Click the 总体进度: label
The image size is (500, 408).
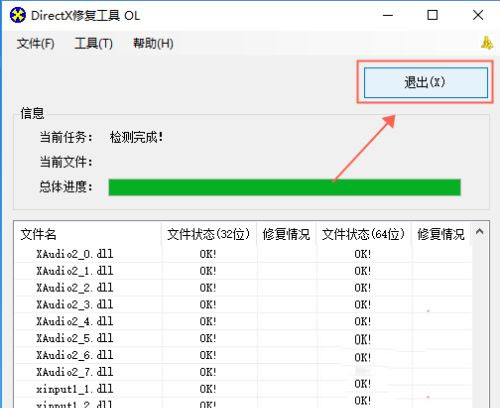[66, 187]
